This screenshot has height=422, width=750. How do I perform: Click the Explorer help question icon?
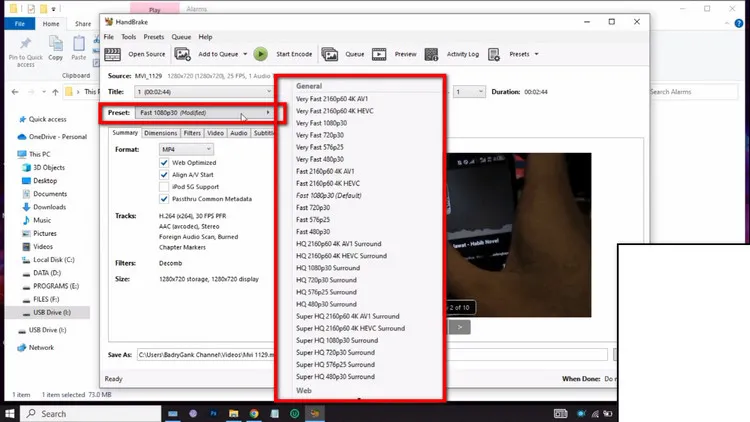pos(739,23)
